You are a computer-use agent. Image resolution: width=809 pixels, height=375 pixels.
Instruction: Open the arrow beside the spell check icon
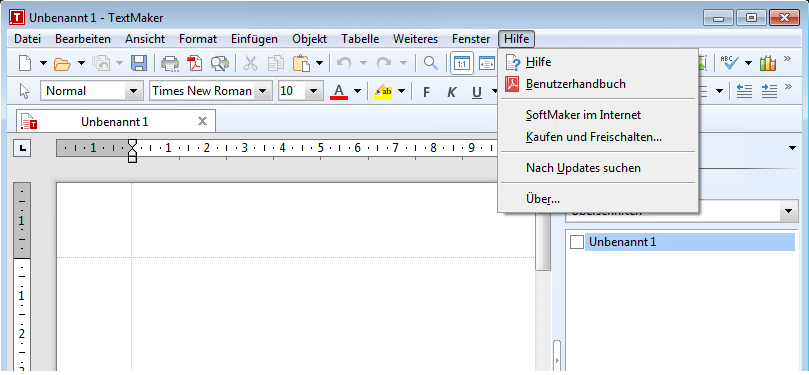coord(749,63)
